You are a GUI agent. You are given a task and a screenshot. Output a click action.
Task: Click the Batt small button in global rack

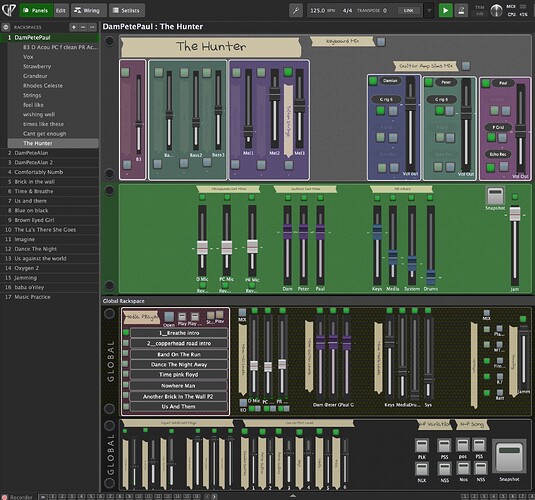pyautogui.click(x=500, y=392)
